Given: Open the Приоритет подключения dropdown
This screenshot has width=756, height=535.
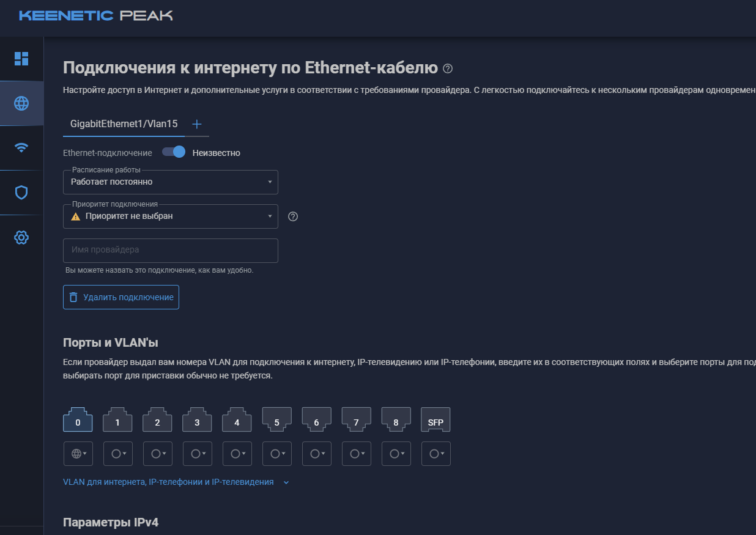Looking at the screenshot, I should pyautogui.click(x=171, y=216).
